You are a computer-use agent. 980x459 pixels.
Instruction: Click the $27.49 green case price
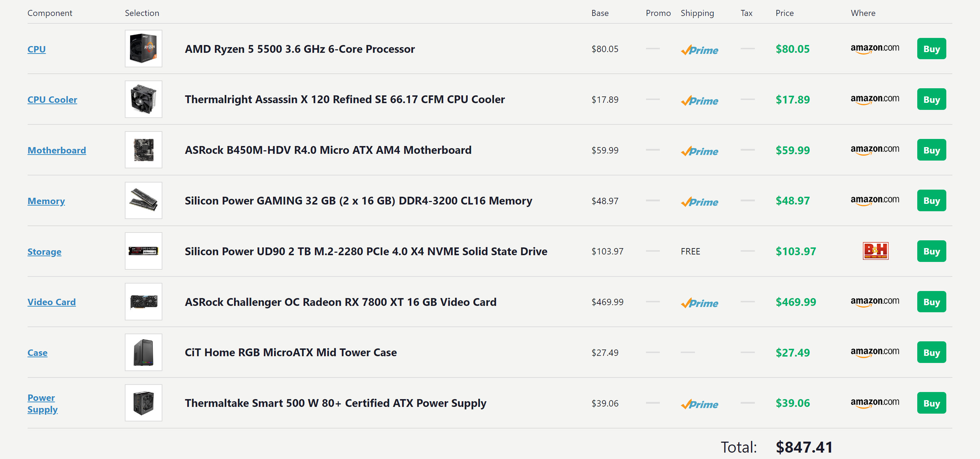pos(792,353)
